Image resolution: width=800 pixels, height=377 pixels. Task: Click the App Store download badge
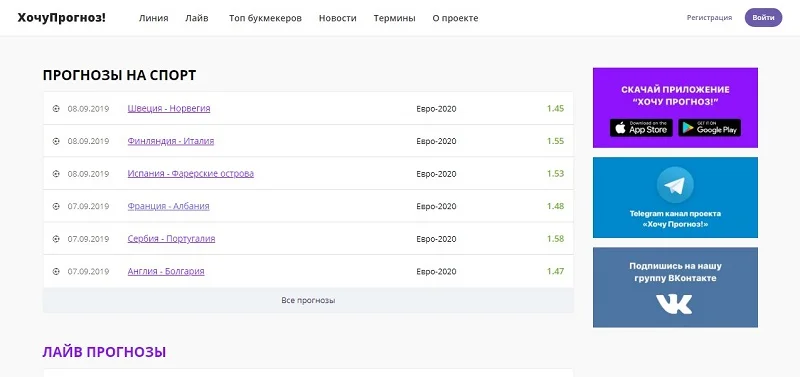(641, 128)
